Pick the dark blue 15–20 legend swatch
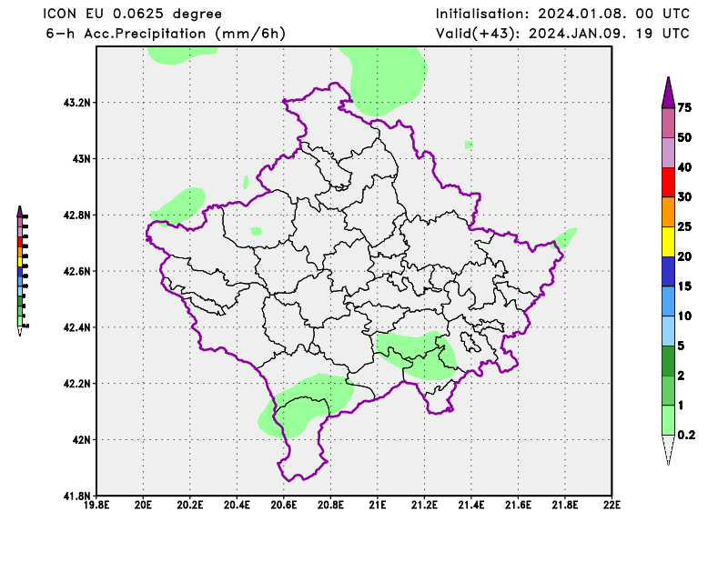The width and height of the screenshot is (728, 562). coord(668,272)
